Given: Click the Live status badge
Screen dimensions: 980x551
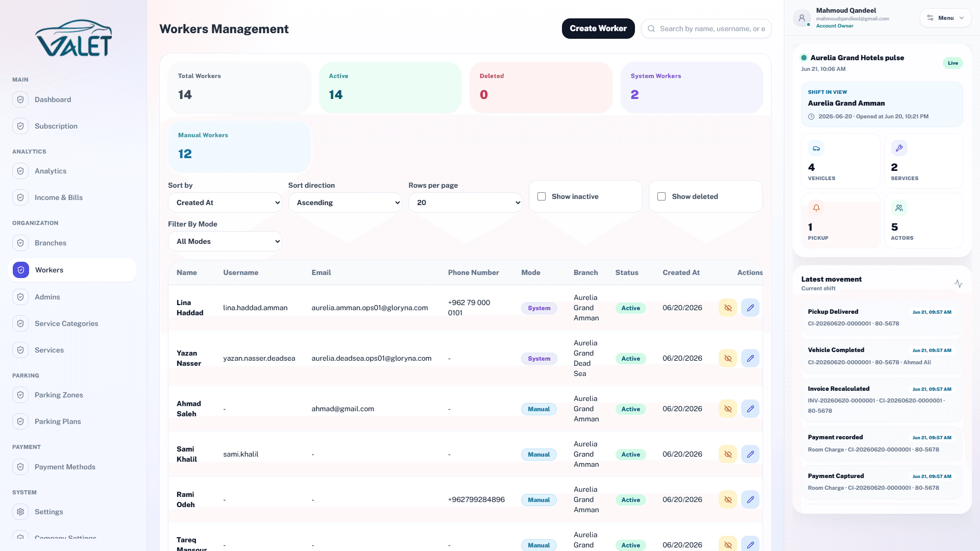Looking at the screenshot, I should click(952, 63).
